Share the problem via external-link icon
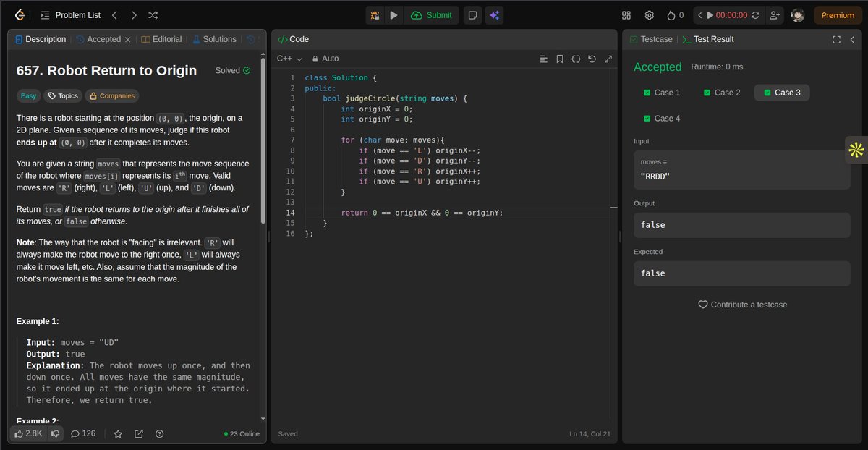Viewport: 868px width, 450px height. [139, 434]
